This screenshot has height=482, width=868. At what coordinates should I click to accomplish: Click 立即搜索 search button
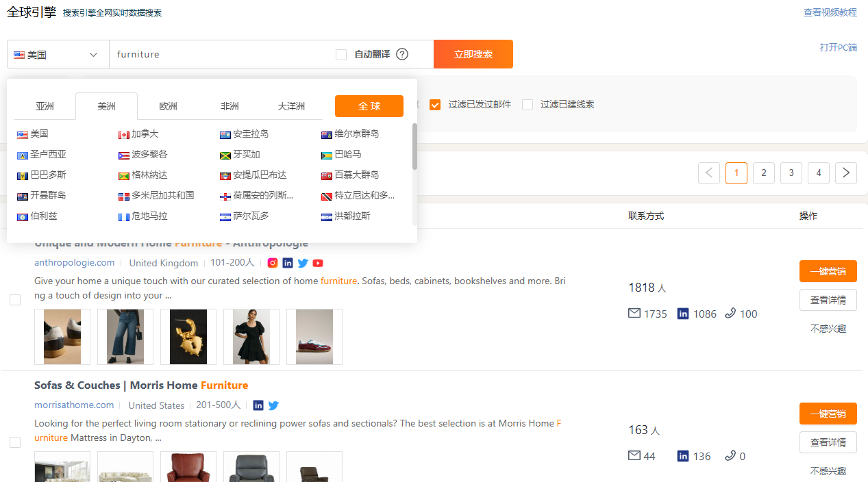473,54
